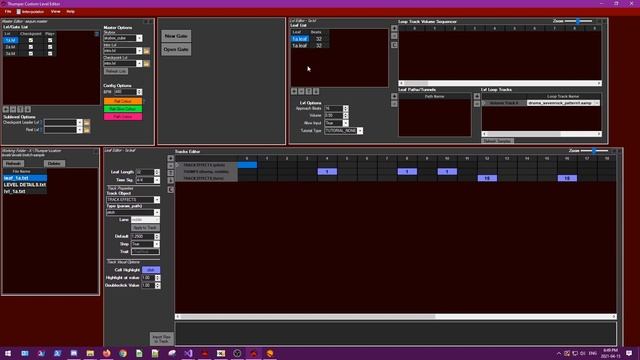Toggle Checkpoint checkbox for second level row
Screen dimensions: 640x360
[x=31, y=47]
